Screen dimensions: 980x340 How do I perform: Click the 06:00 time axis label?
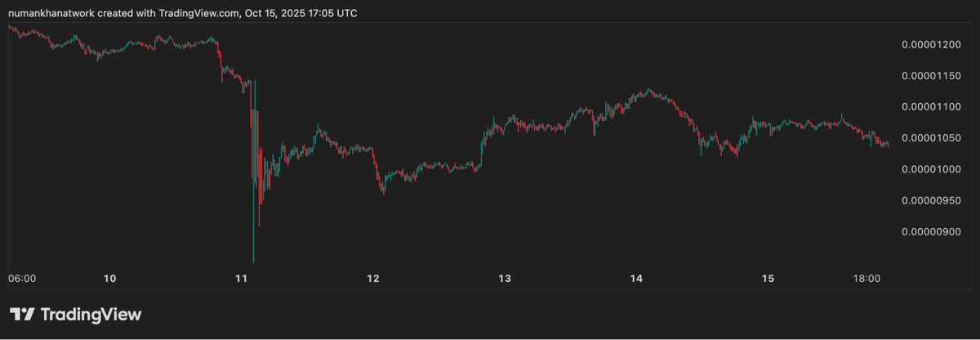coord(21,279)
